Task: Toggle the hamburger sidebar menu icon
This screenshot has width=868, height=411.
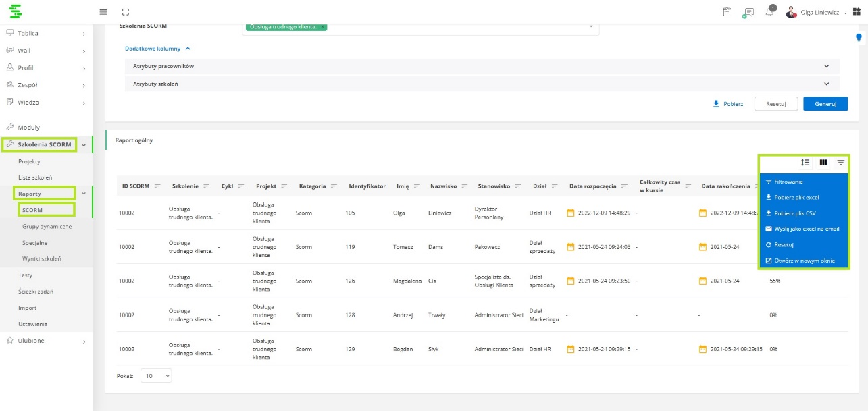Action: 103,12
